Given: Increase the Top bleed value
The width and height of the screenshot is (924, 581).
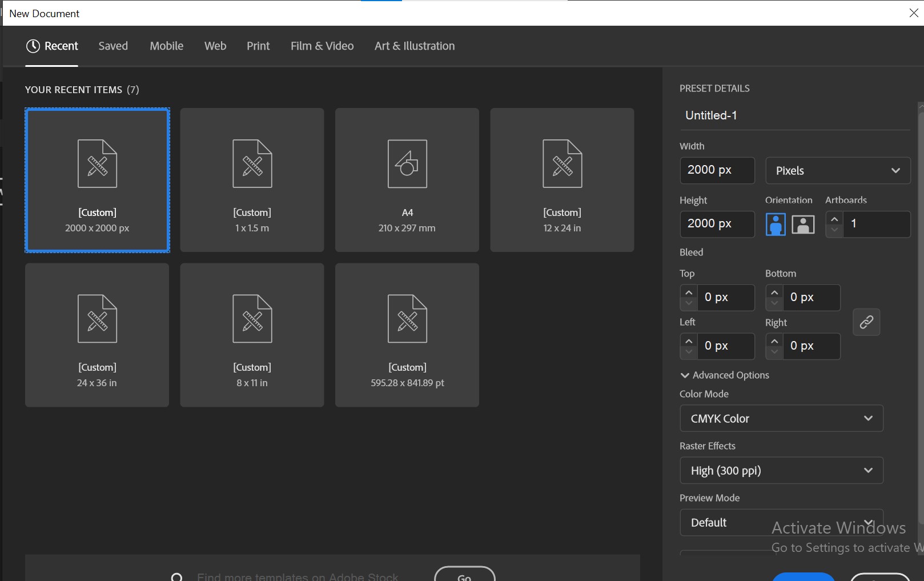Looking at the screenshot, I should tap(689, 292).
